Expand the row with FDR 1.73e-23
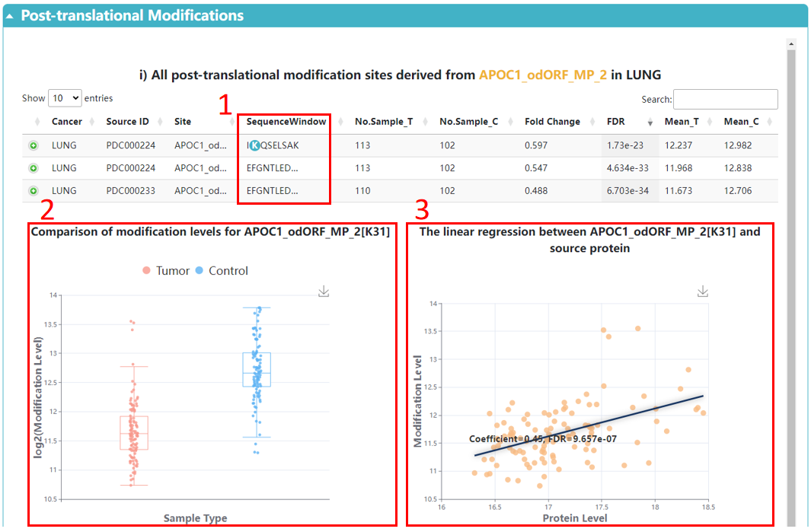Image resolution: width=811 pixels, height=532 pixels. [34, 145]
